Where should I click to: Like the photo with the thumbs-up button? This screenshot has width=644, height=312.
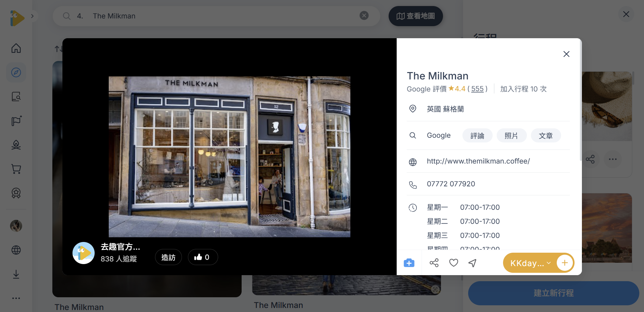203,257
